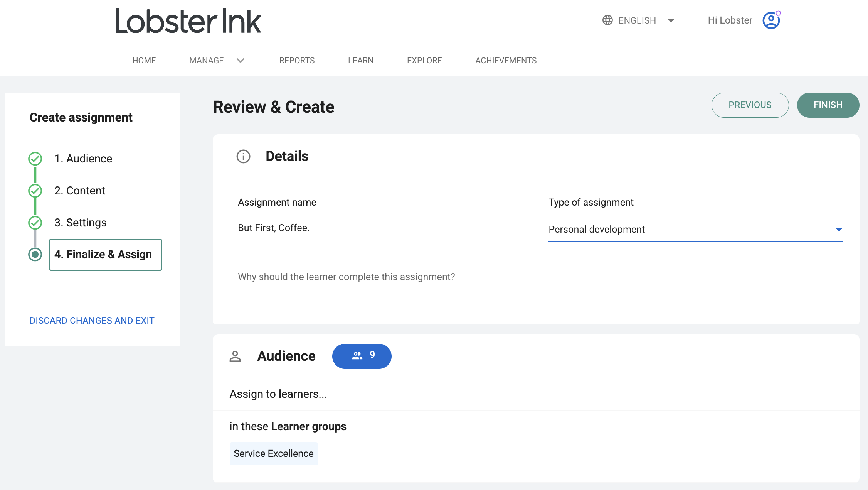Open the ACHIEVEMENTS menu

tap(506, 61)
